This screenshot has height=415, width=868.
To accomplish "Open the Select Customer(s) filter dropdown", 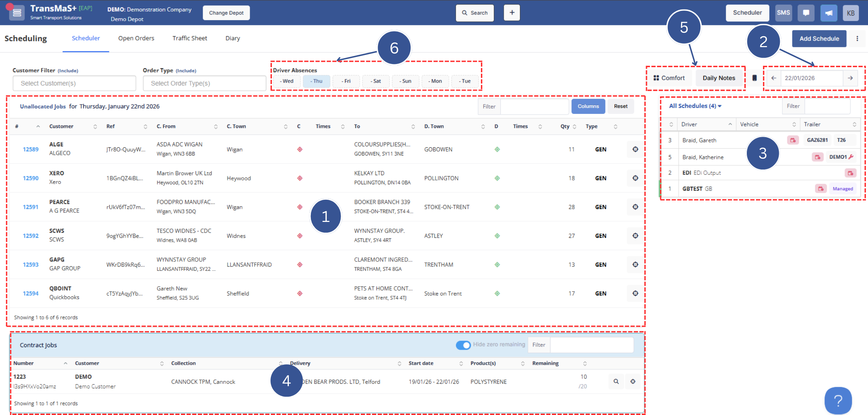I will (x=74, y=83).
